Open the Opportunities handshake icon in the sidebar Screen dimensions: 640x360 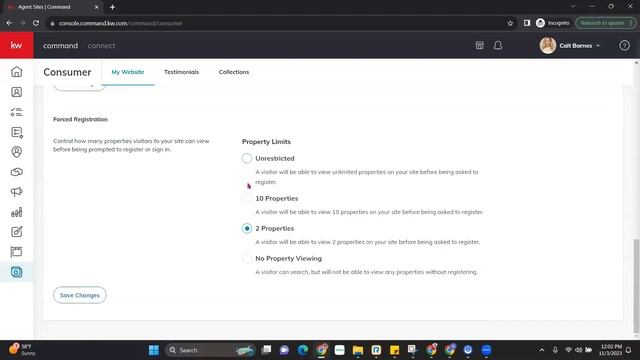tap(16, 172)
